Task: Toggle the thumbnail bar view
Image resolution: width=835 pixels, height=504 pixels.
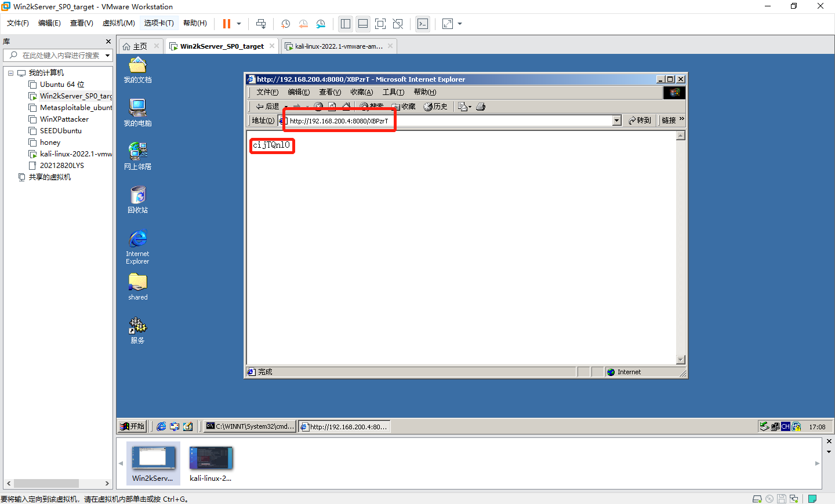Action: tap(363, 24)
